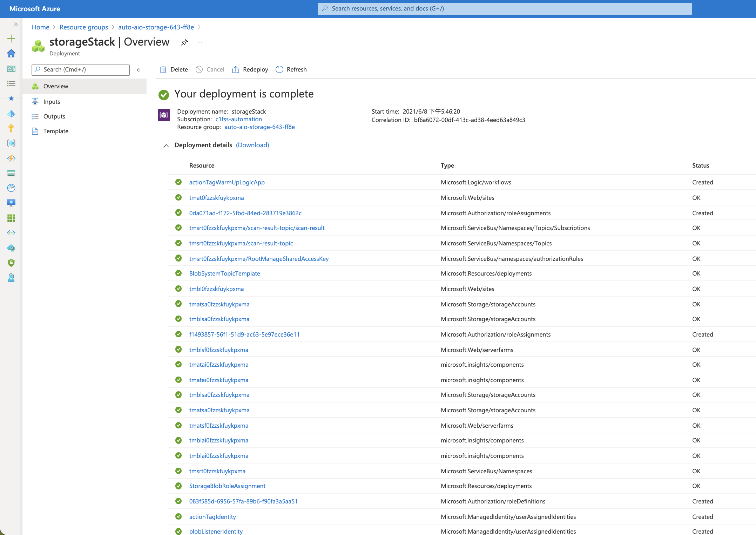The height and width of the screenshot is (535, 756).
Task: Click Key Vault key icon in sidebar
Action: tap(11, 128)
